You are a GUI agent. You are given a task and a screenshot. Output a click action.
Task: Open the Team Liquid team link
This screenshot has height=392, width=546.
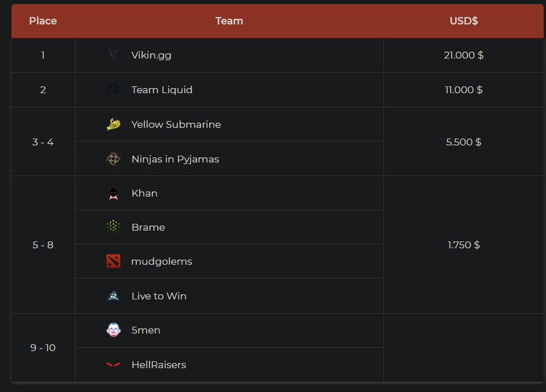pos(162,90)
